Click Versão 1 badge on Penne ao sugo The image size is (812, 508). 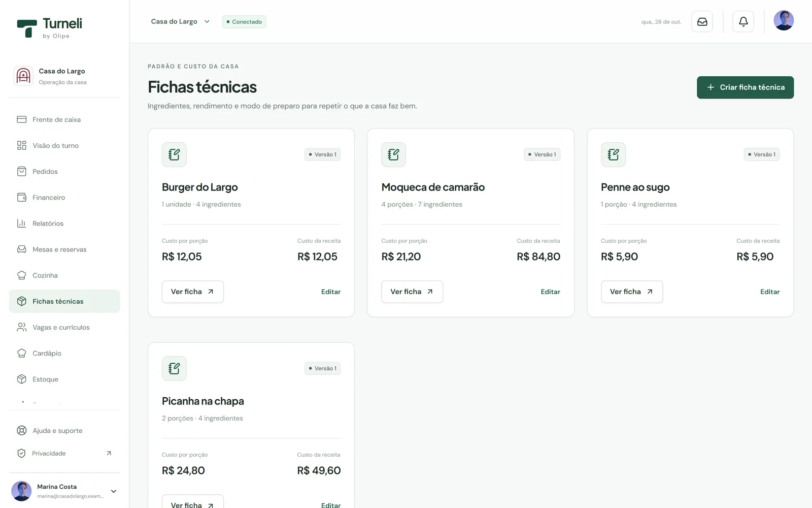(x=762, y=154)
